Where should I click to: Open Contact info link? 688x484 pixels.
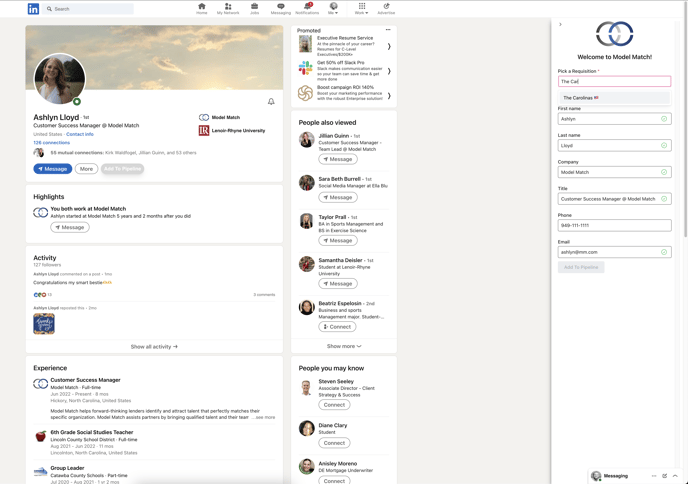(80, 134)
